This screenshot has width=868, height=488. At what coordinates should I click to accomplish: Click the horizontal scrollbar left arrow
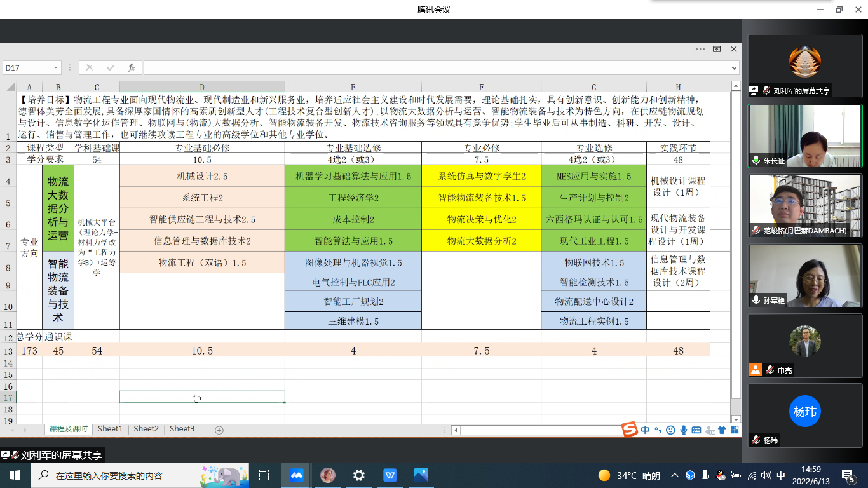(x=456, y=430)
